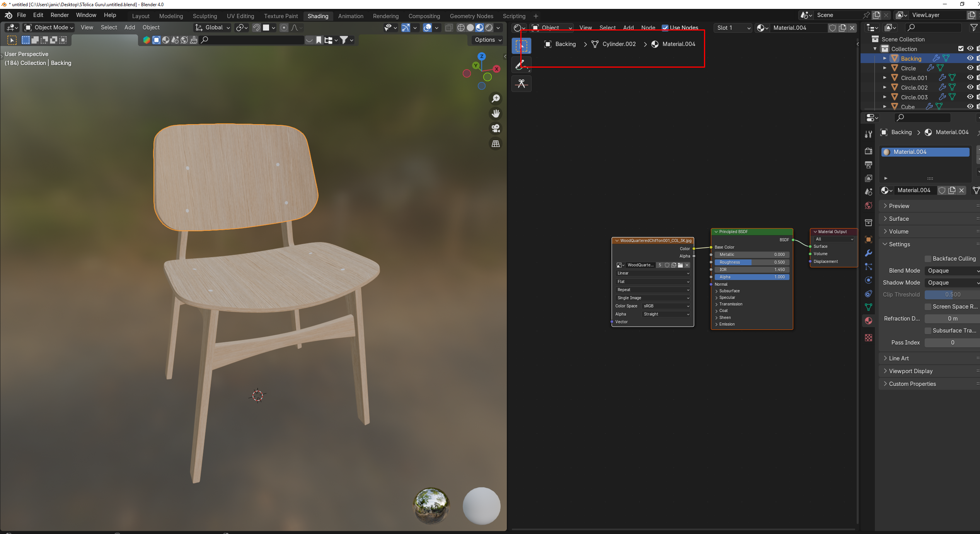The width and height of the screenshot is (980, 534).
Task: Open the Object Mode dropdown
Action: [x=49, y=27]
